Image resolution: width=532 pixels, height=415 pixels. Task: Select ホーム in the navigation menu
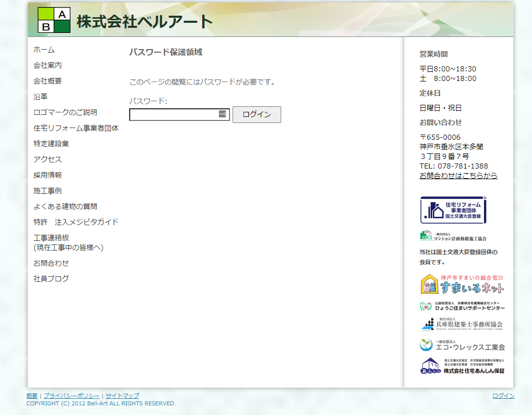pos(44,50)
